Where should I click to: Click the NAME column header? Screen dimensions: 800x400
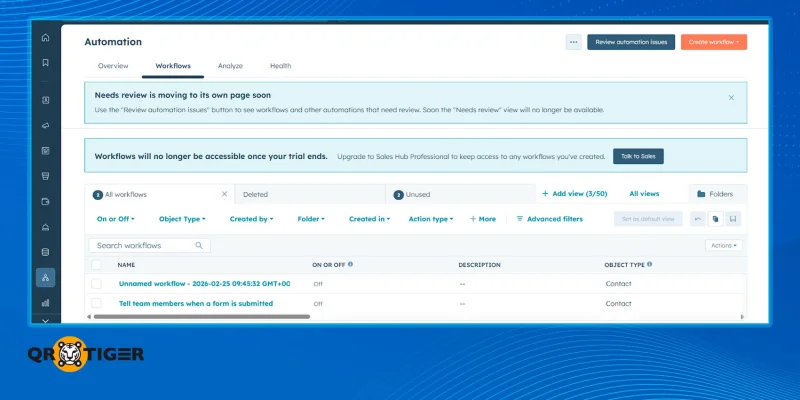pyautogui.click(x=126, y=265)
